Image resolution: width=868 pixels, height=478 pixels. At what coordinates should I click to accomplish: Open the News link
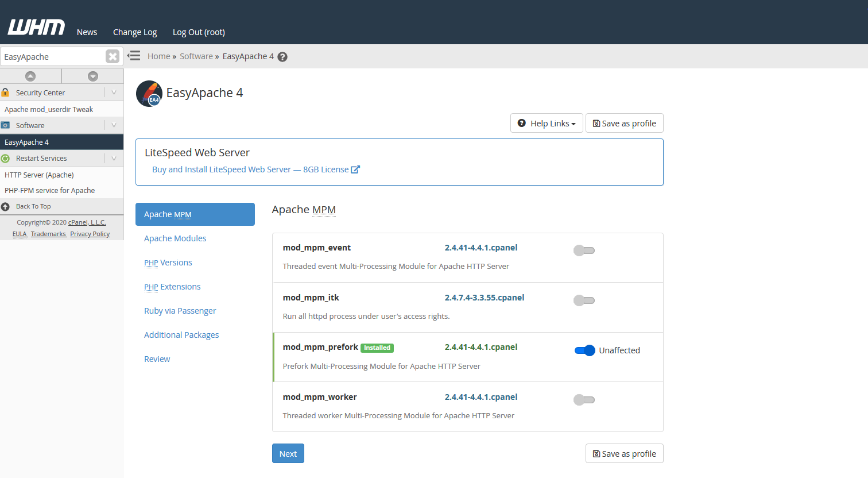point(87,32)
